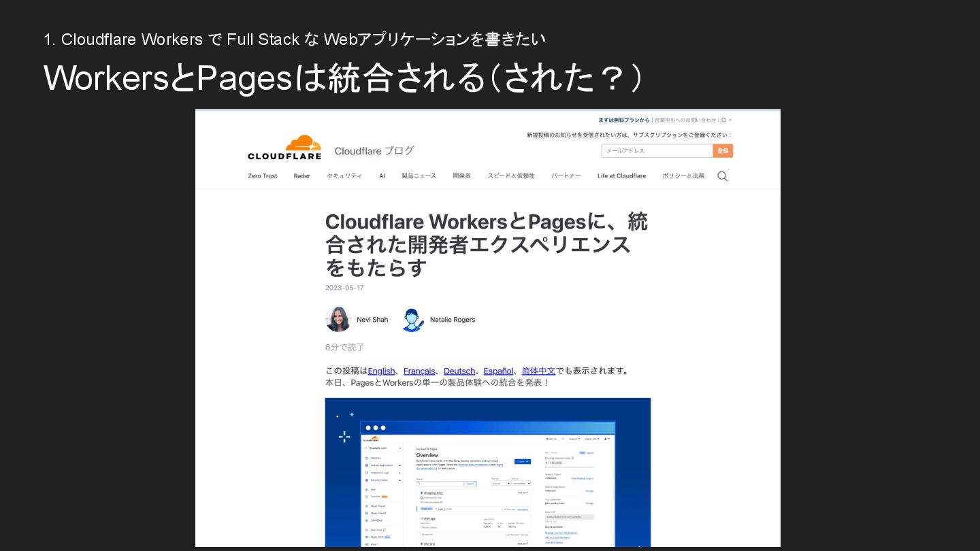Click the 営業担当へのお問い合わせ link

(685, 120)
